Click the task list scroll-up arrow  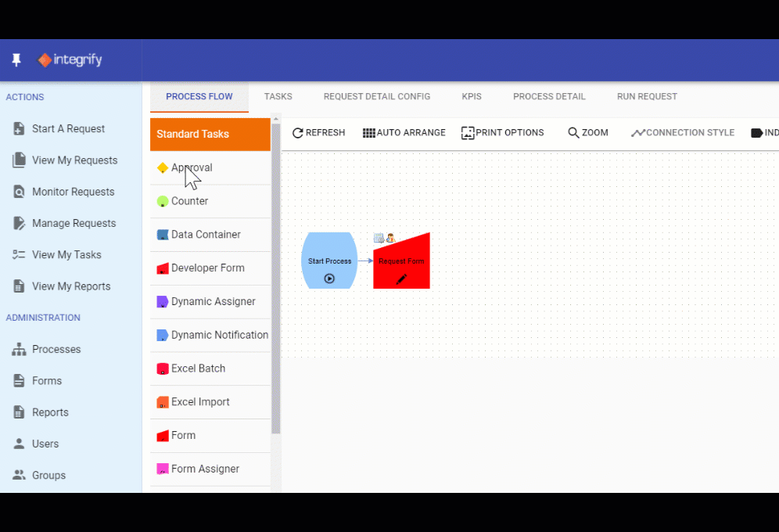pyautogui.click(x=276, y=119)
